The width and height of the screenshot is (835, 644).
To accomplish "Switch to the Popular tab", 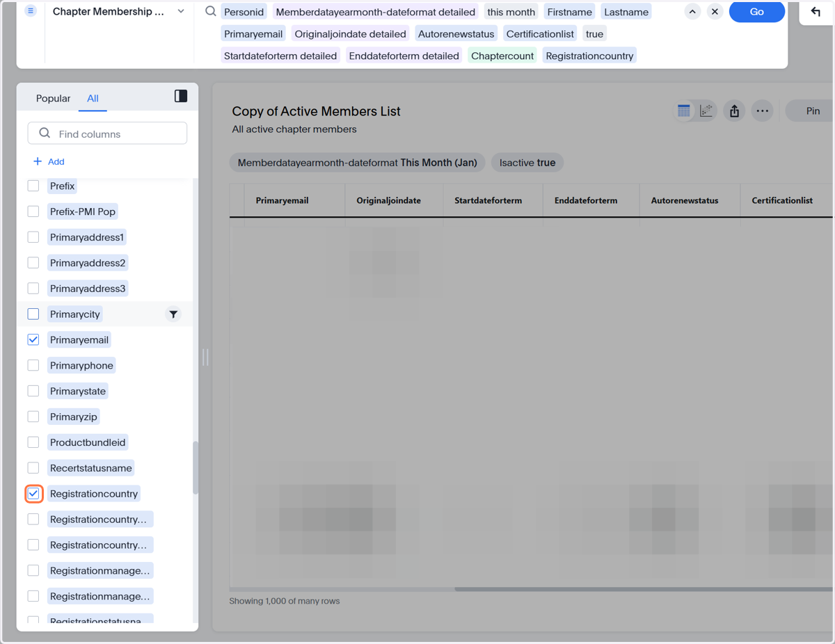I will (53, 98).
